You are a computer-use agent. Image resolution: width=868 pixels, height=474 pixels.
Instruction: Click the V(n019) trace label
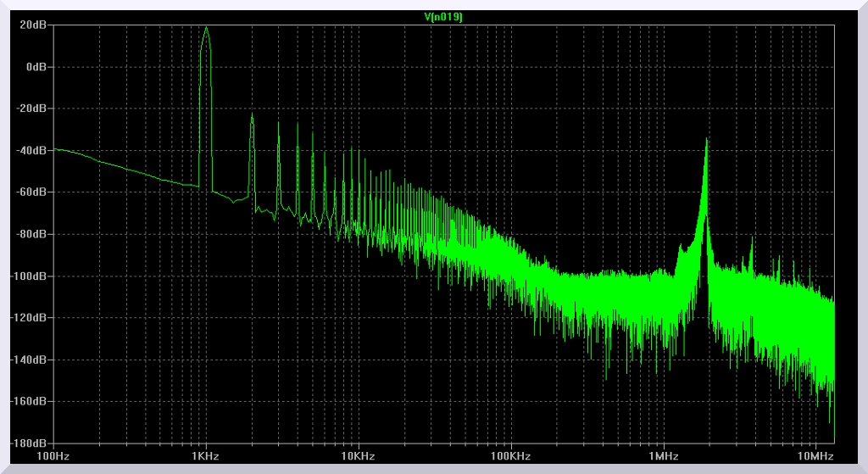point(443,15)
